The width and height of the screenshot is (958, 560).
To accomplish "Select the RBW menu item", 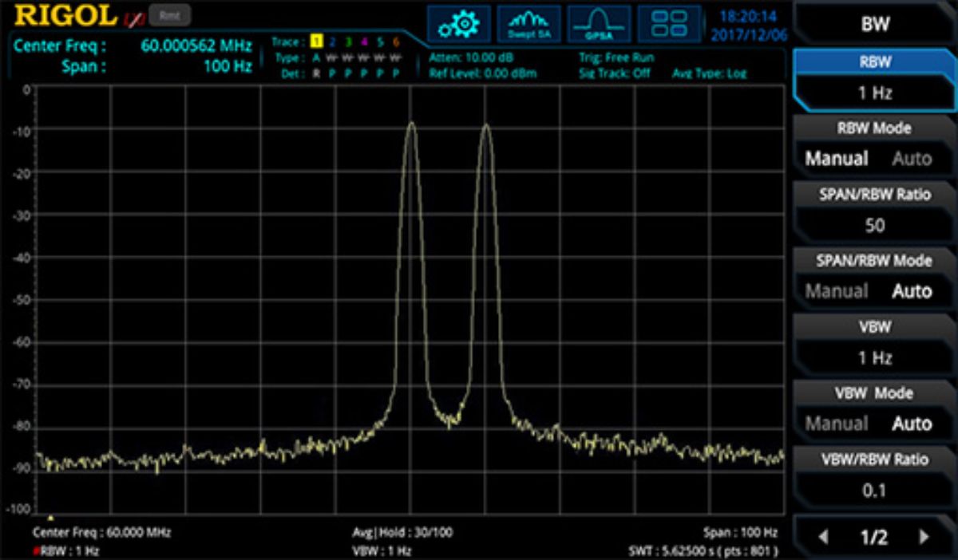I will (874, 79).
